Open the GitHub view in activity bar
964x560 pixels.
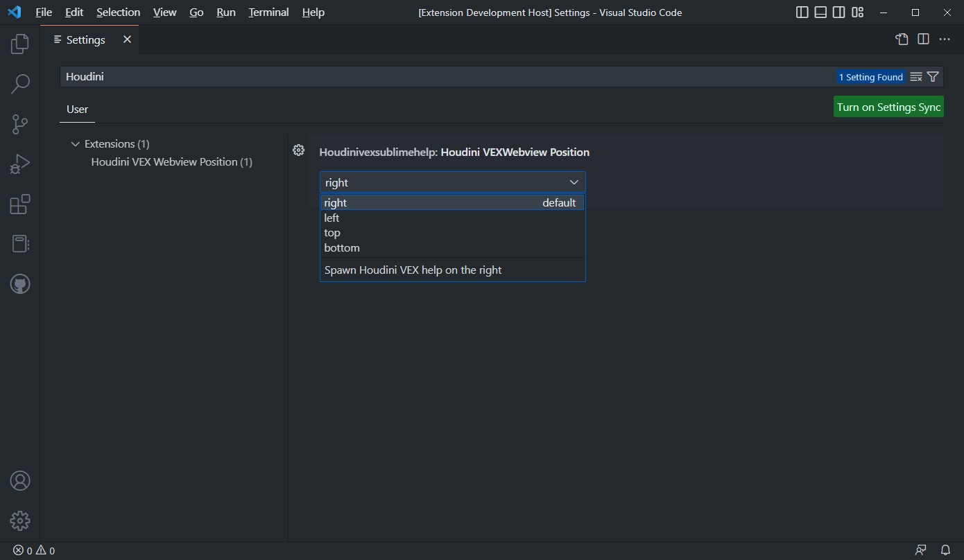tap(20, 284)
